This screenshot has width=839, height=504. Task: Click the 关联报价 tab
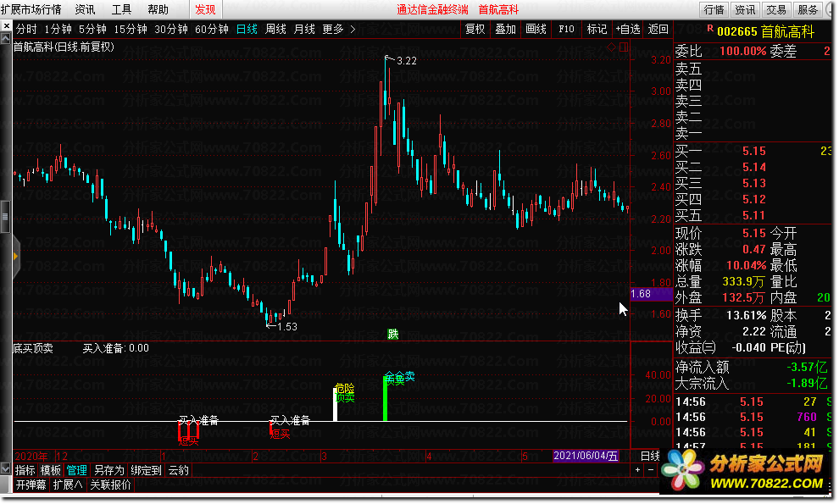click(111, 485)
